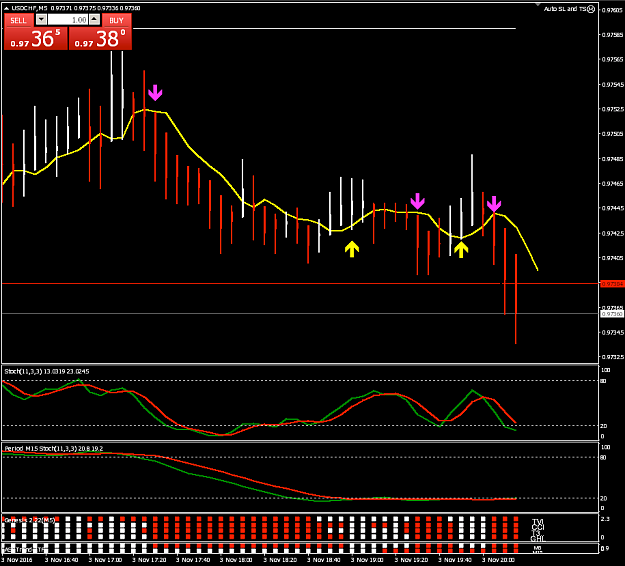
Task: Decrease lot size with the down arrow
Action: [x=41, y=19]
